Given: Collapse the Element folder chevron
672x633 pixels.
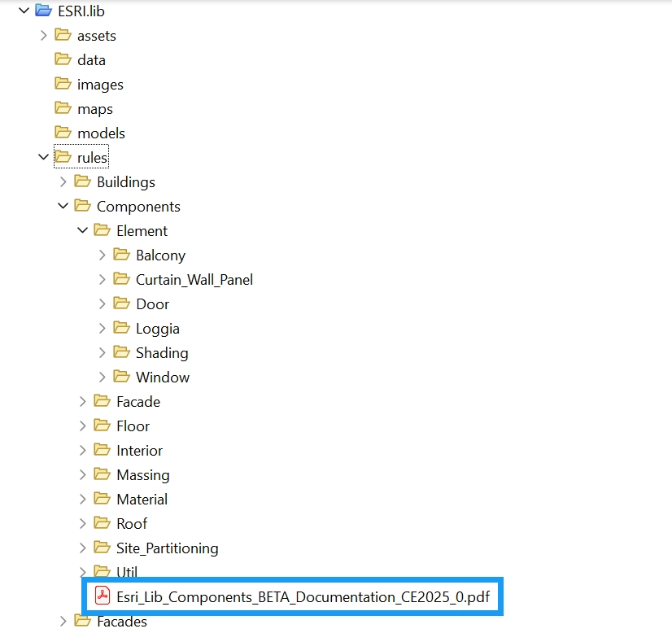Looking at the screenshot, I should click(x=83, y=230).
